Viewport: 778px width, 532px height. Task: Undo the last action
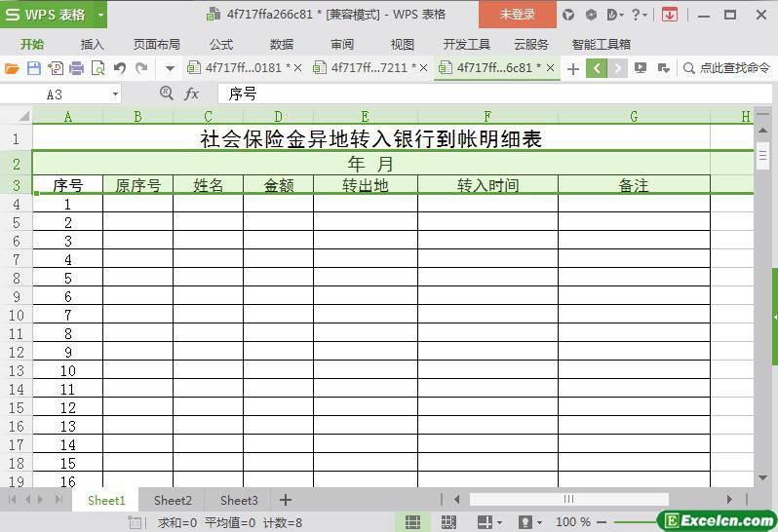[120, 68]
